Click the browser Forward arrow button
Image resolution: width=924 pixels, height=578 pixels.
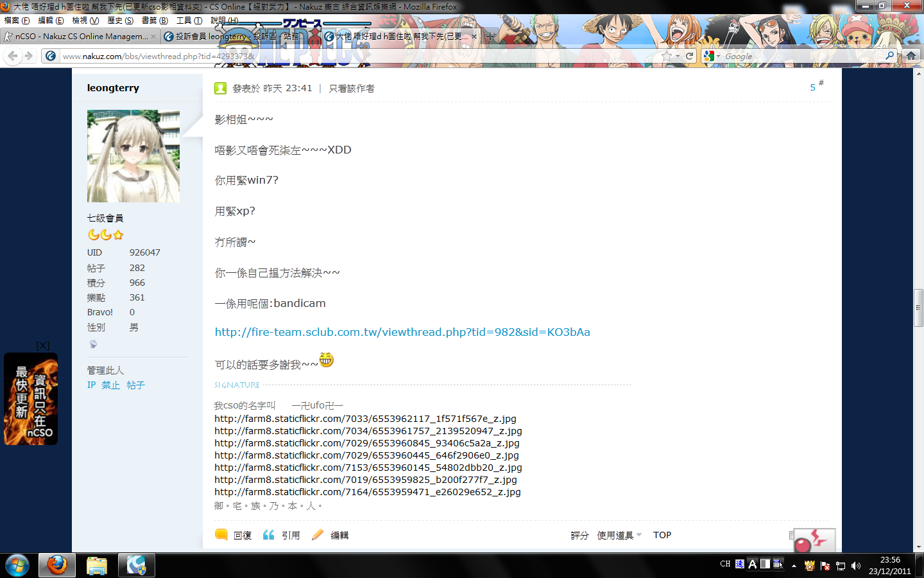coord(29,56)
